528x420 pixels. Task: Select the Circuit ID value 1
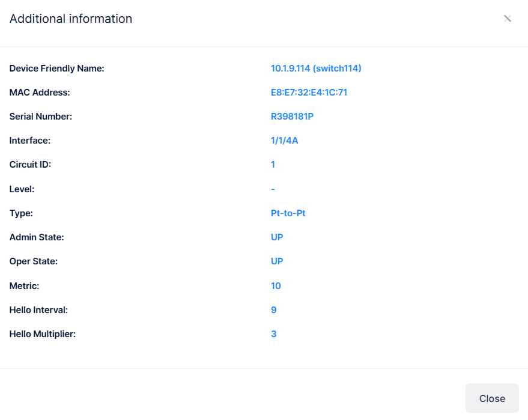click(x=273, y=164)
